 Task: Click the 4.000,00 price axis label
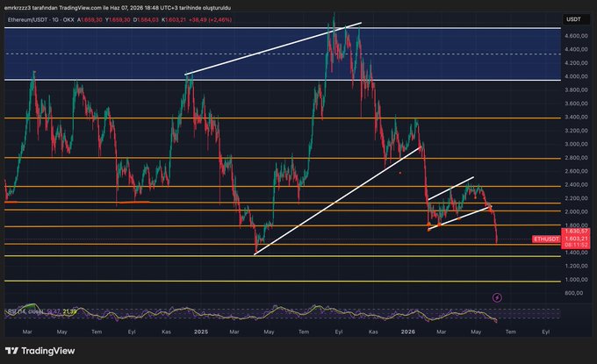577,76
